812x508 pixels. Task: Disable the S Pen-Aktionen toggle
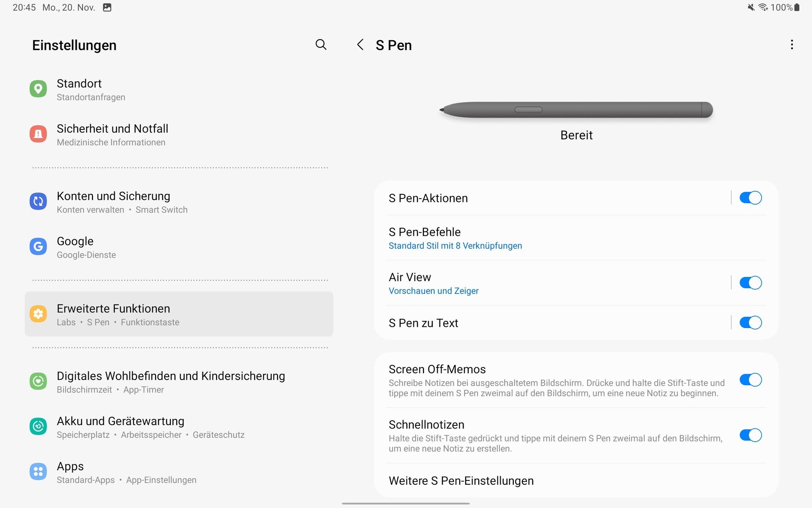750,198
